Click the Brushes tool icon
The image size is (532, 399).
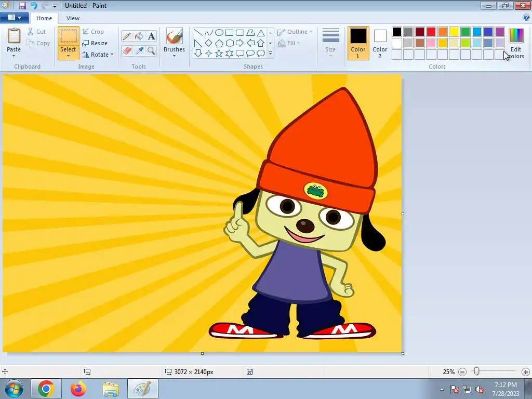click(175, 36)
